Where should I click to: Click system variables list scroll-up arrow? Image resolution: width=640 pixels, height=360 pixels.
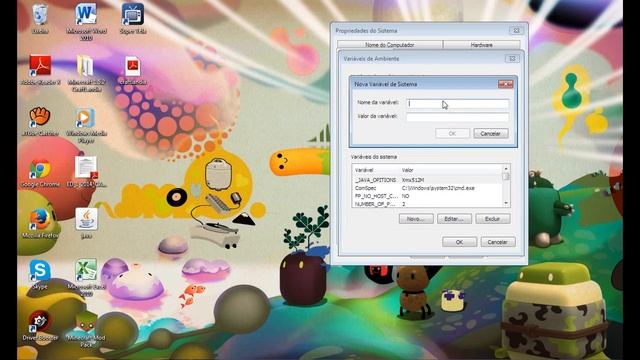coord(506,169)
